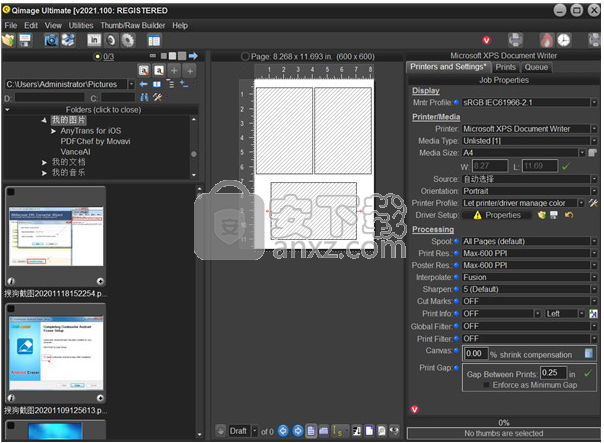
Task: Enable the Enforce as Minimum Gap checkbox
Action: click(x=487, y=385)
